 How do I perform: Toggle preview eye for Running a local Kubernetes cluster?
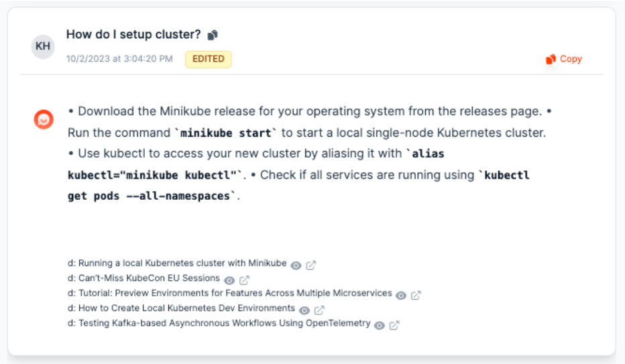coord(296,265)
